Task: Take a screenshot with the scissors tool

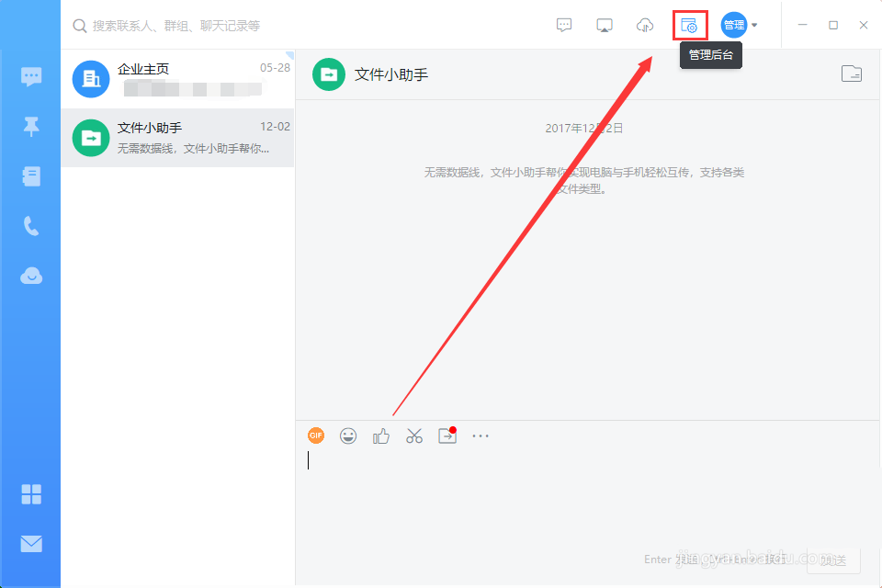Action: coord(414,435)
